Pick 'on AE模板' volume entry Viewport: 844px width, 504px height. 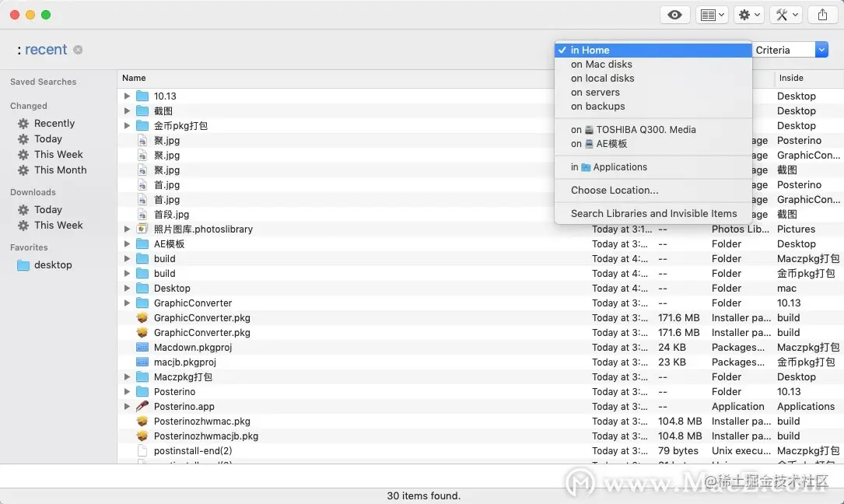653,144
